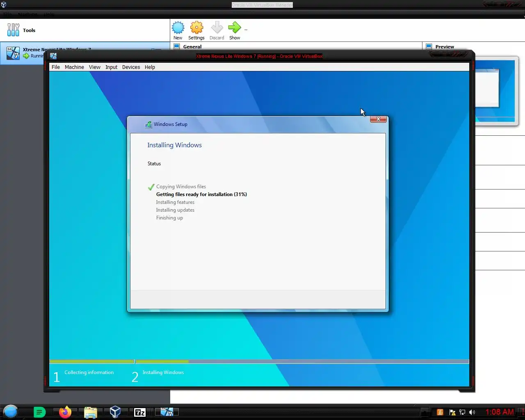This screenshot has width=525, height=420.
Task: Switch to VirtualBox cube icon on taskbar
Action: coord(115,412)
